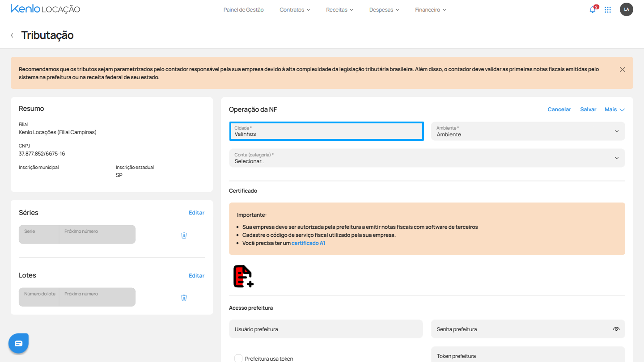This screenshot has height=362, width=644.
Task: Open the apps grid menu
Action: 608,9
